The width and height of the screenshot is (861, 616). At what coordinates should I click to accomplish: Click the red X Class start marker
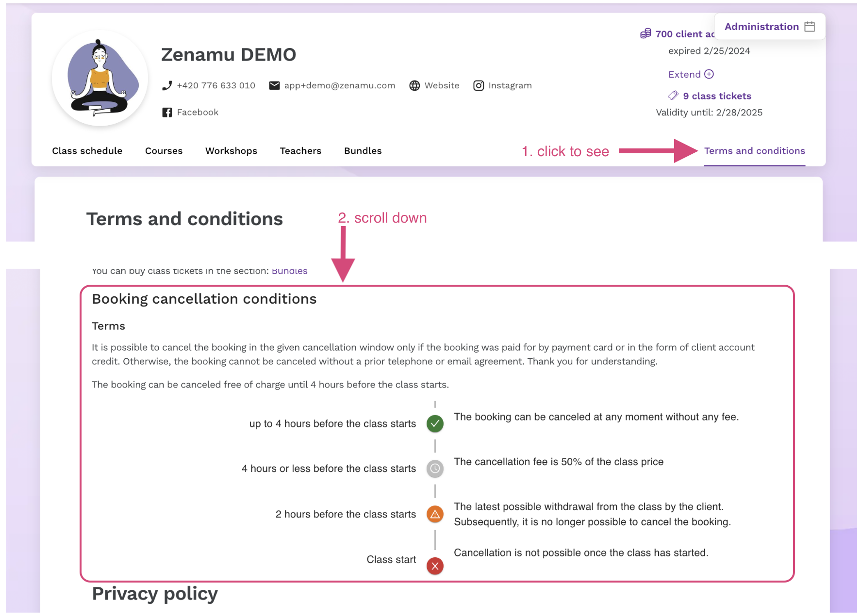[435, 566]
